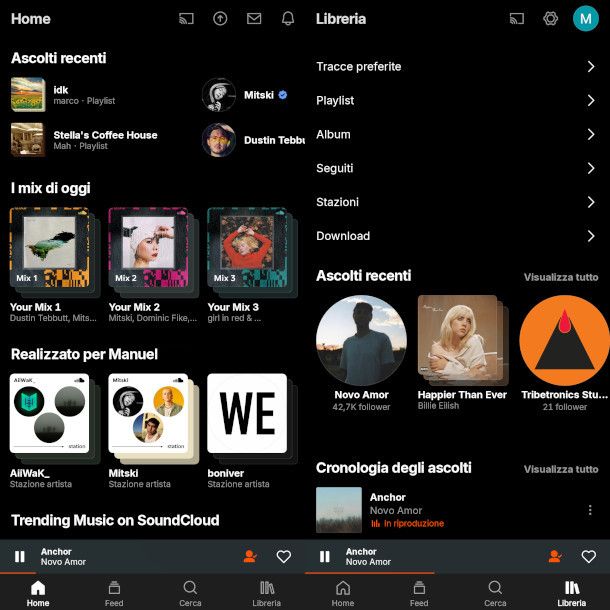Viewport: 610px width, 610px height.
Task: Tap the cast icon on Home screen
Action: point(186,18)
